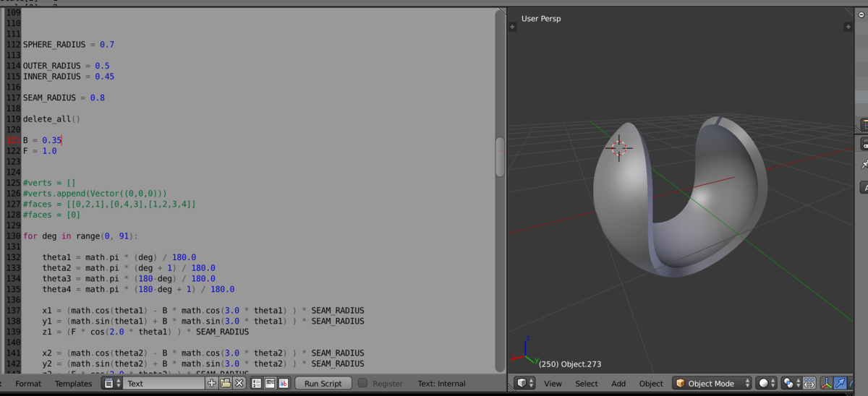Open the viewport shading selector
The height and width of the screenshot is (396, 868).
(x=767, y=384)
